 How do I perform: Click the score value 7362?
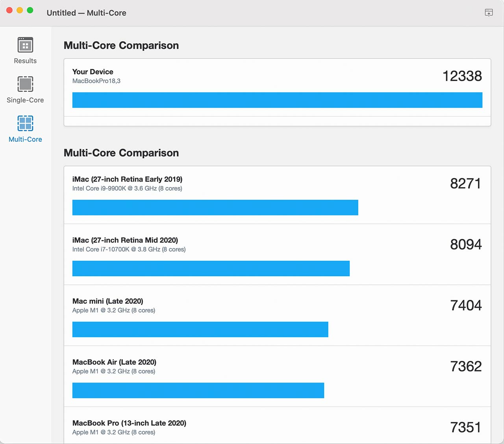466,366
